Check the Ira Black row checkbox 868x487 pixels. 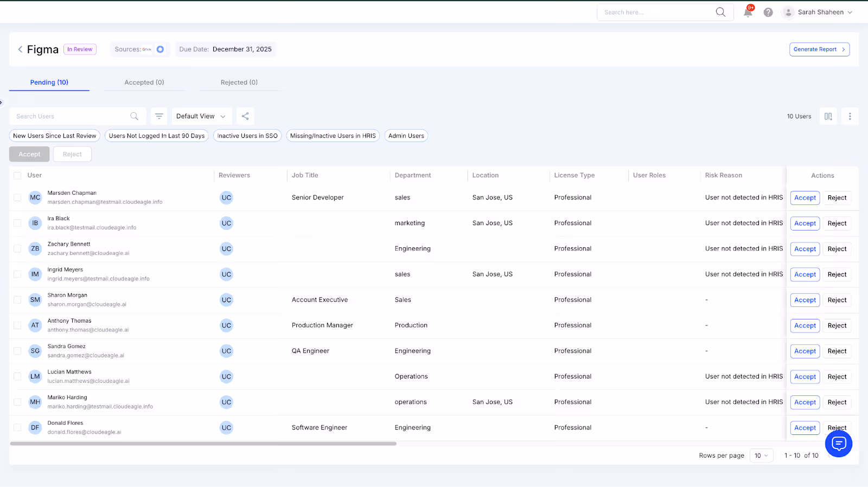point(17,223)
